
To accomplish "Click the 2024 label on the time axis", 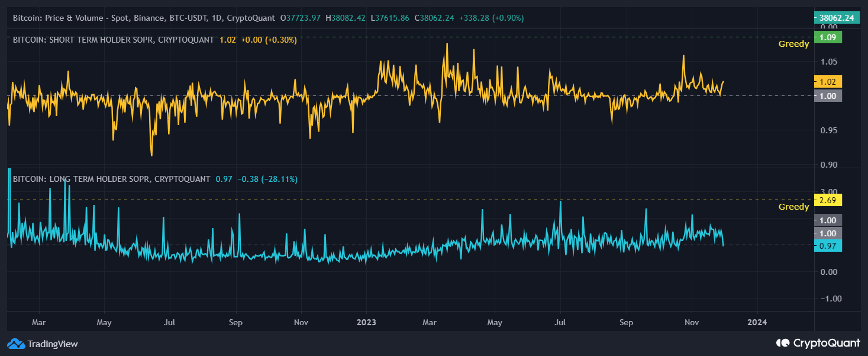I will click(x=757, y=322).
